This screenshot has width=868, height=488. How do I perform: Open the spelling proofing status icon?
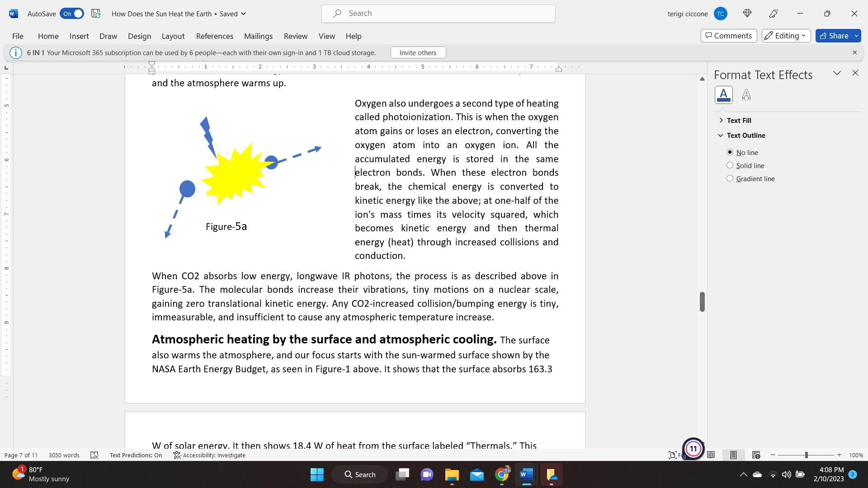94,455
